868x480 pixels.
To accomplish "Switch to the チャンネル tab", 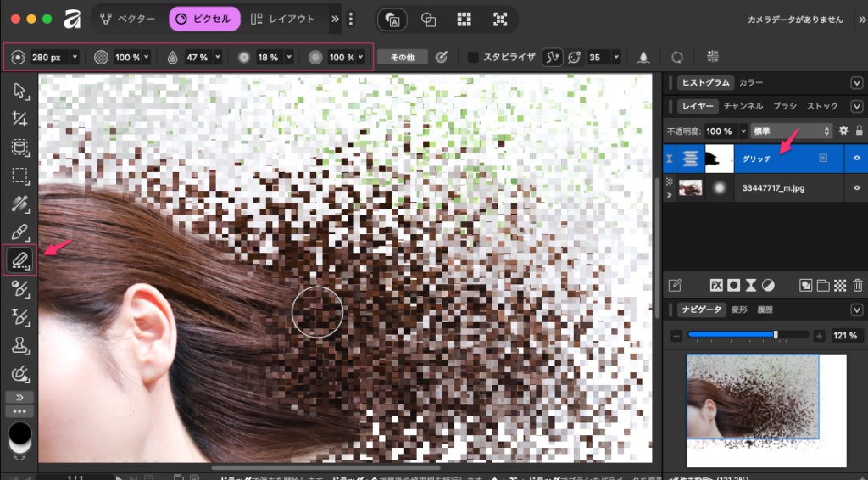I will [x=743, y=107].
